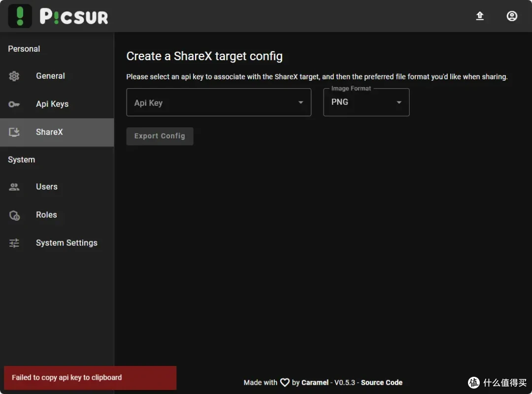The width and height of the screenshot is (532, 394).
Task: Open the upload image icon in header
Action: point(479,16)
